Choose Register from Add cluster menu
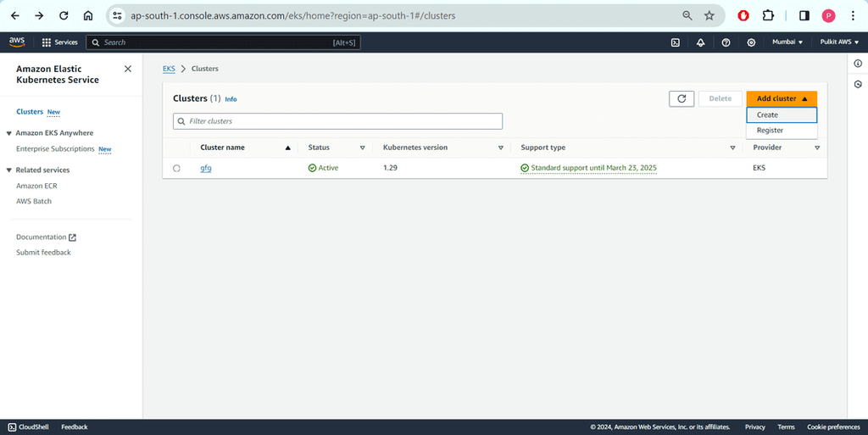 (x=781, y=131)
